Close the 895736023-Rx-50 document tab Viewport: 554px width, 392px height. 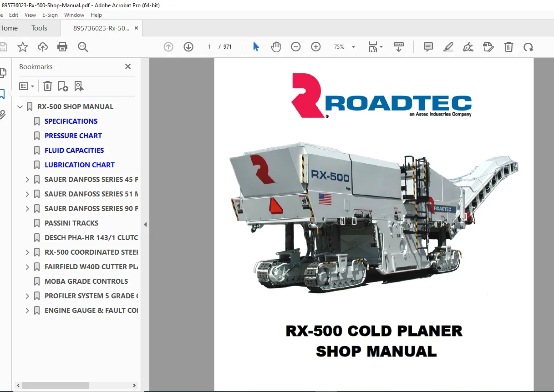[136, 28]
